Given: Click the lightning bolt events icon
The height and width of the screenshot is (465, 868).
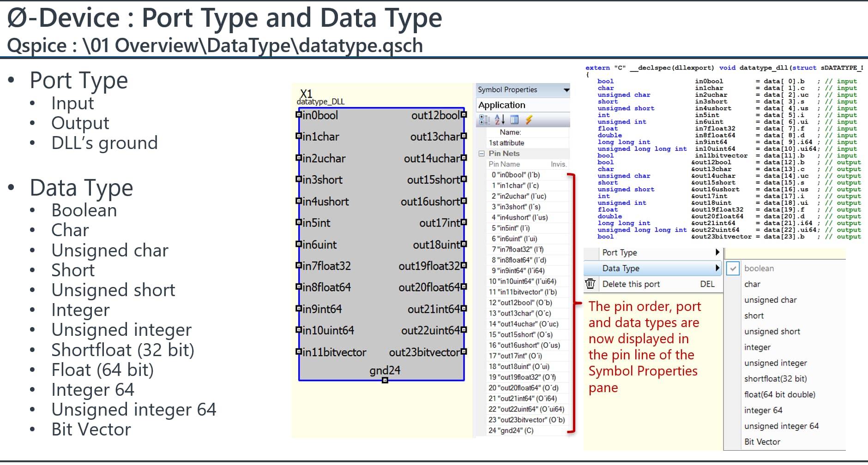Looking at the screenshot, I should click(x=529, y=120).
